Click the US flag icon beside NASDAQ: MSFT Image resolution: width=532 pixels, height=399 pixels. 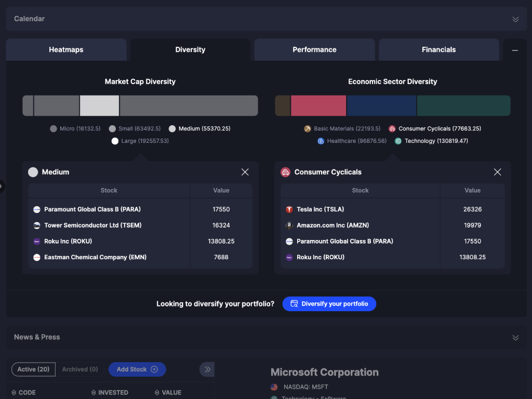tap(274, 387)
